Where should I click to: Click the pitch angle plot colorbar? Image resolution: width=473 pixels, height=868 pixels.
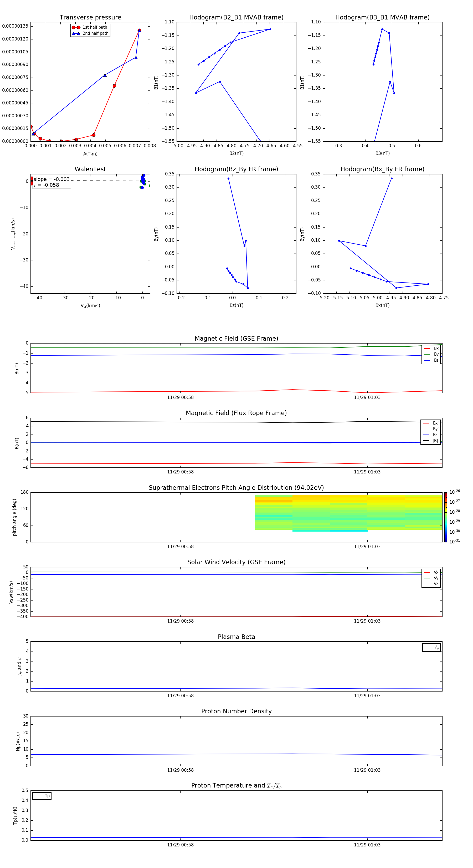click(x=446, y=517)
